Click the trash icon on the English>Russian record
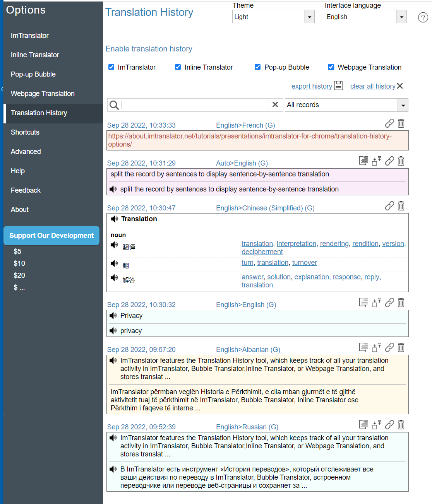Image resolution: width=432 pixels, height=504 pixels. pos(401,425)
